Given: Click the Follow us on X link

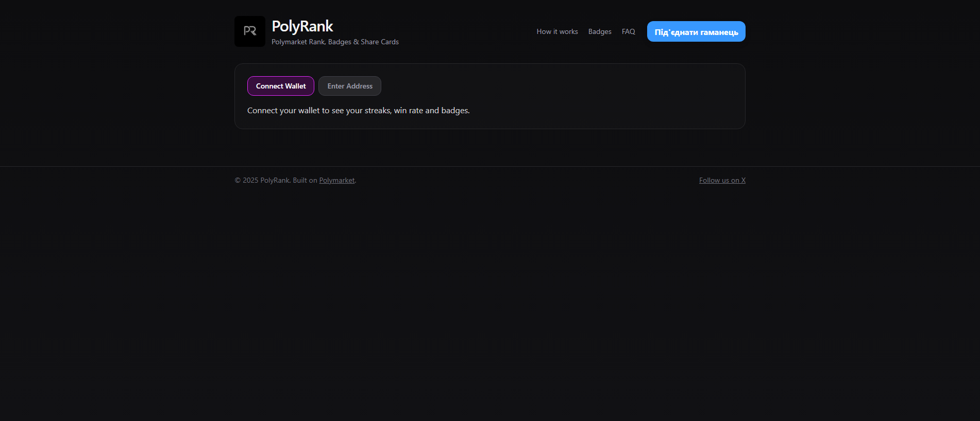Looking at the screenshot, I should (722, 180).
